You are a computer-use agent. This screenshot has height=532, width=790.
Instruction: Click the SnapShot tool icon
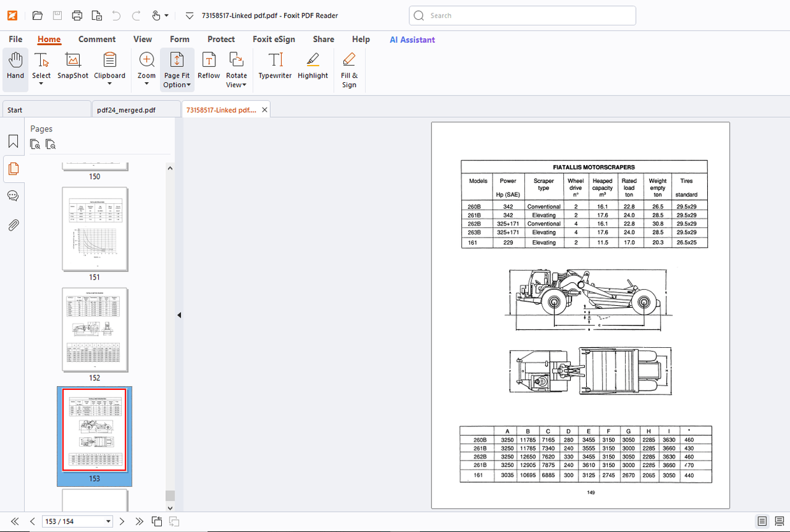73,61
